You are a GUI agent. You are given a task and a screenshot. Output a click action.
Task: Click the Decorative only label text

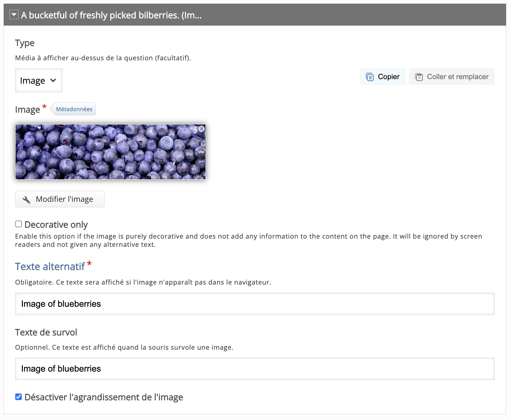pos(56,225)
